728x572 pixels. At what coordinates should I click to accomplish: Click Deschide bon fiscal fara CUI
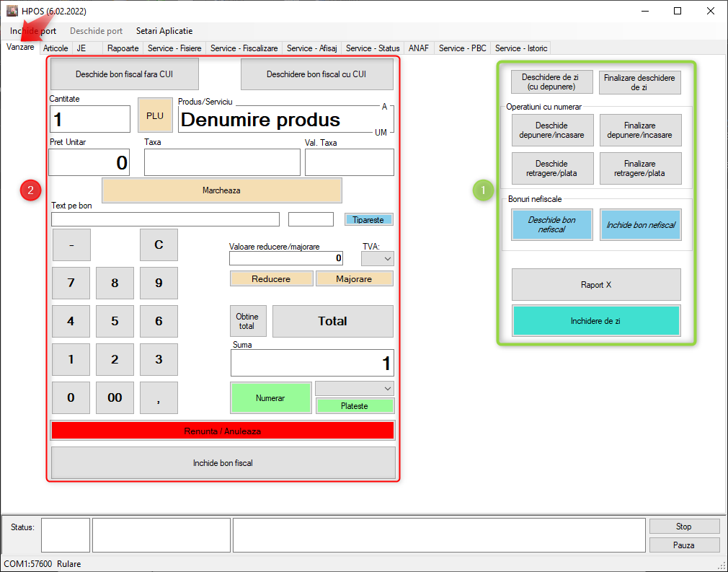pyautogui.click(x=125, y=74)
